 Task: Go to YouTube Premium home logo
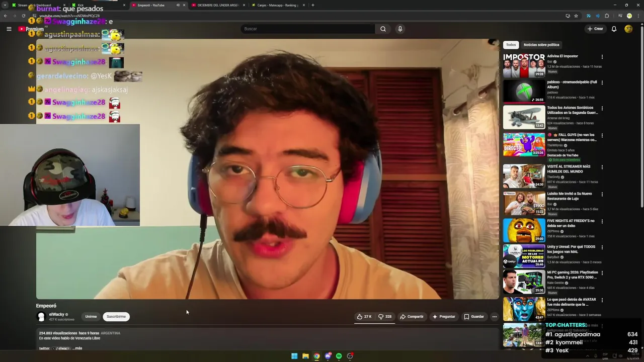coord(31,29)
